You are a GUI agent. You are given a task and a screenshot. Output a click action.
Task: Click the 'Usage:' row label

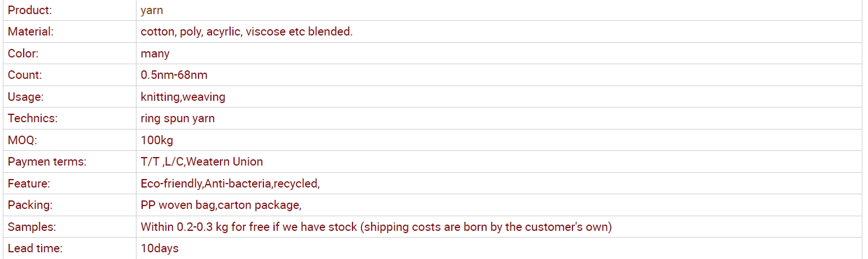(25, 97)
